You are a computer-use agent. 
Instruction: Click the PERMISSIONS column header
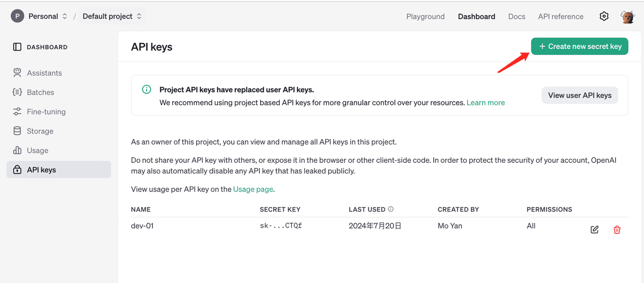(549, 209)
